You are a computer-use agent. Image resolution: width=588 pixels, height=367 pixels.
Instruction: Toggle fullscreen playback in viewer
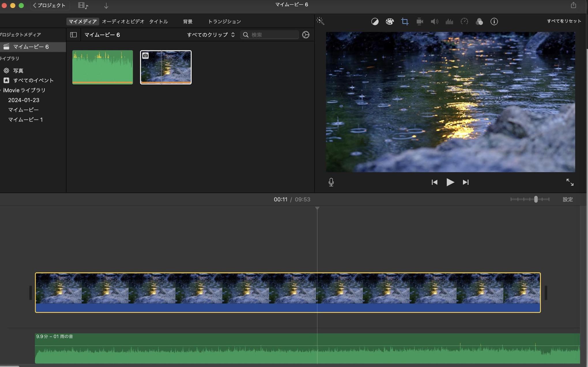pos(570,182)
